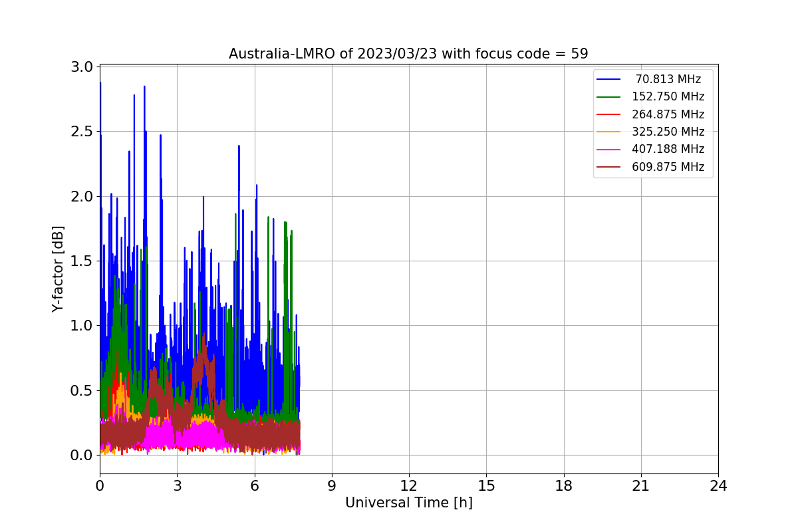This screenshot has width=798, height=532.
Task: Click the blue legend line for 70.813 MHz
Action: [608, 79]
